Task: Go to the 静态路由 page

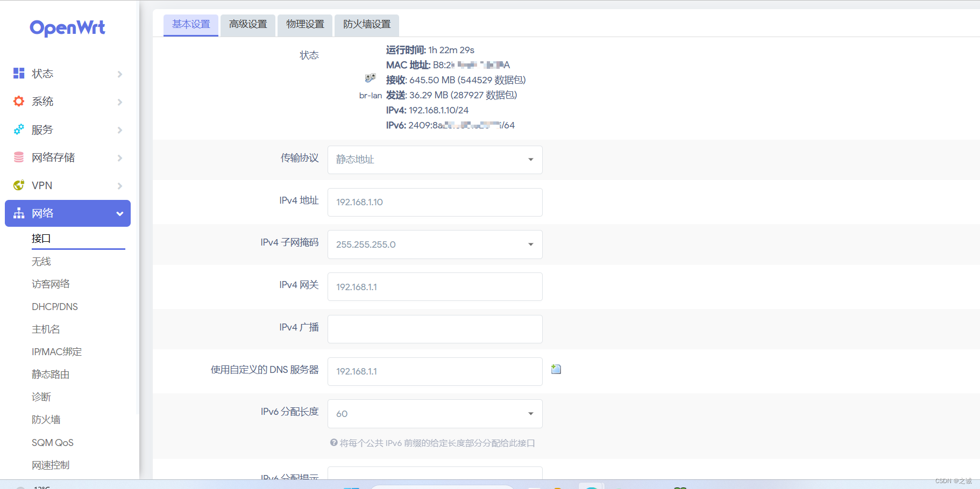Action: (51, 375)
